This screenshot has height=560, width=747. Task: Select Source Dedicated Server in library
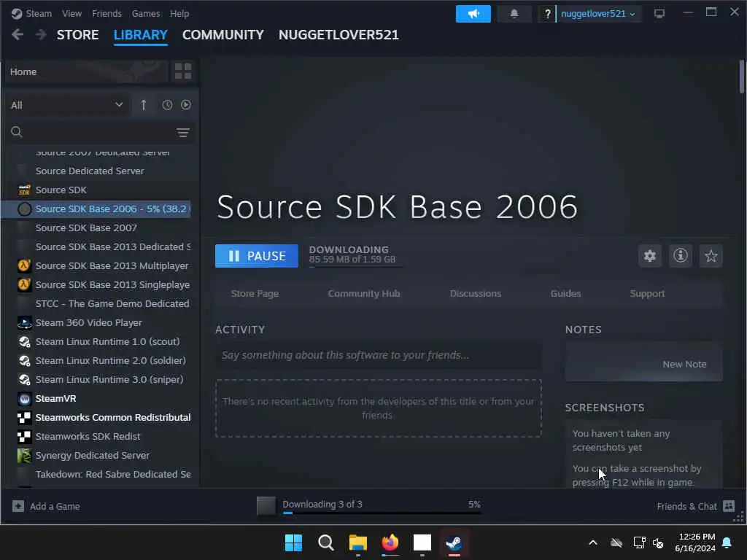90,171
